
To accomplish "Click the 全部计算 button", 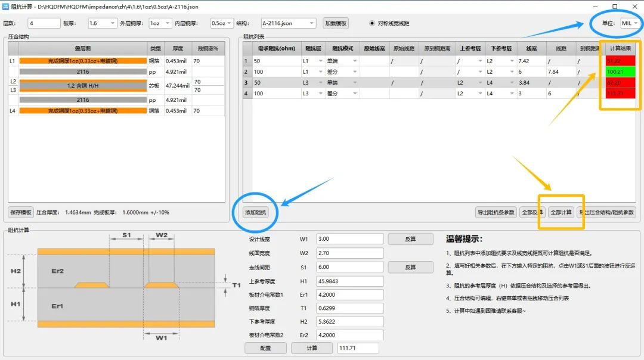I will coord(561,212).
